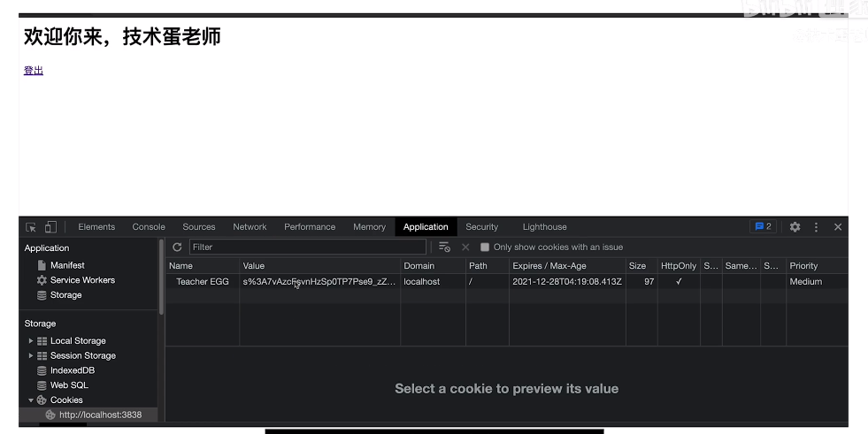Viewport: 868px width, 434px height.
Task: Sort cookies by Size column header
Action: pyautogui.click(x=641, y=266)
